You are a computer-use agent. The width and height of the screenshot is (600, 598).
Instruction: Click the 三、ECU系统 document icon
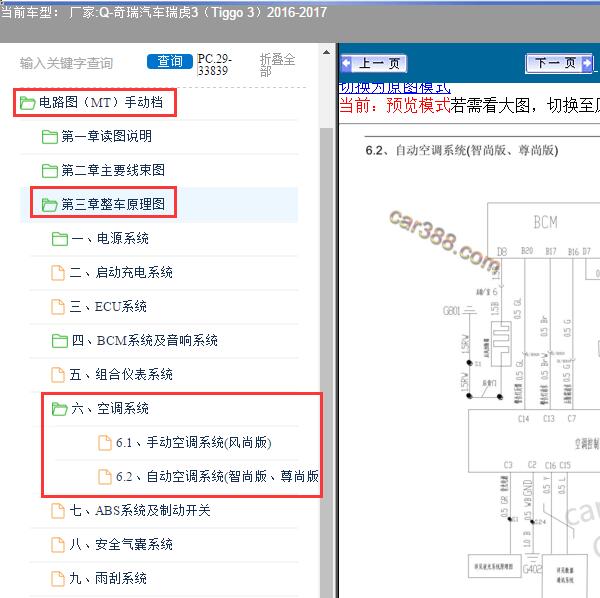[x=58, y=307]
